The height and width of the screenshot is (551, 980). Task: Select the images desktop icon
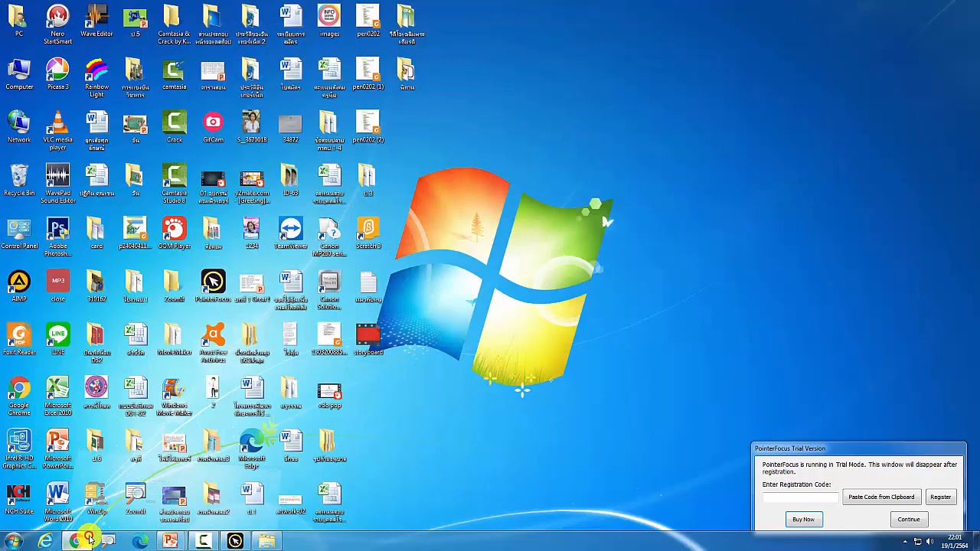(329, 21)
